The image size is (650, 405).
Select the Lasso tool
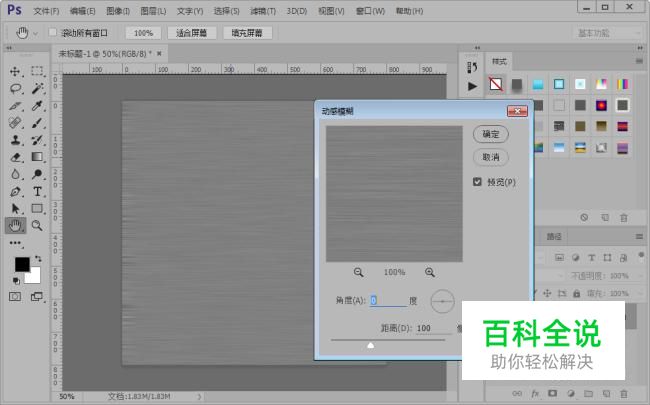(15, 88)
